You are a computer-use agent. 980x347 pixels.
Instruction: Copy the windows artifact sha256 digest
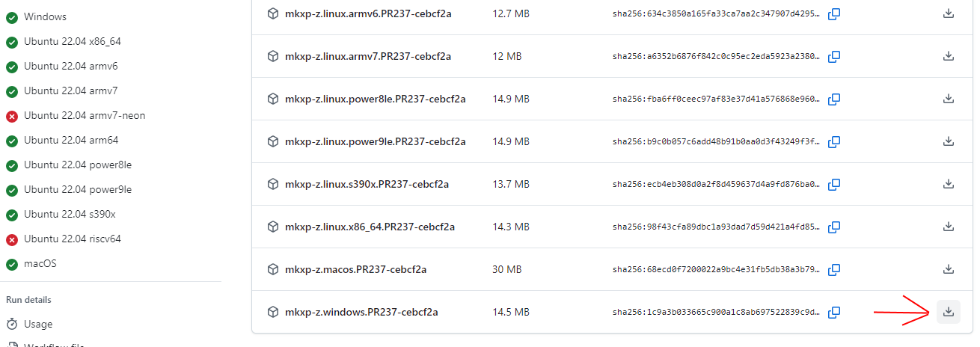(x=835, y=312)
